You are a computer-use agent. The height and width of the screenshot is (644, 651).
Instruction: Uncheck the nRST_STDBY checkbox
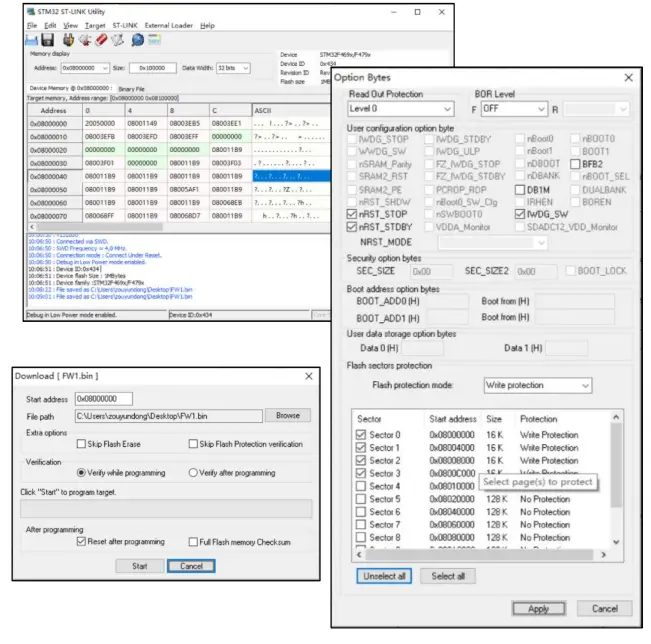pyautogui.click(x=352, y=227)
